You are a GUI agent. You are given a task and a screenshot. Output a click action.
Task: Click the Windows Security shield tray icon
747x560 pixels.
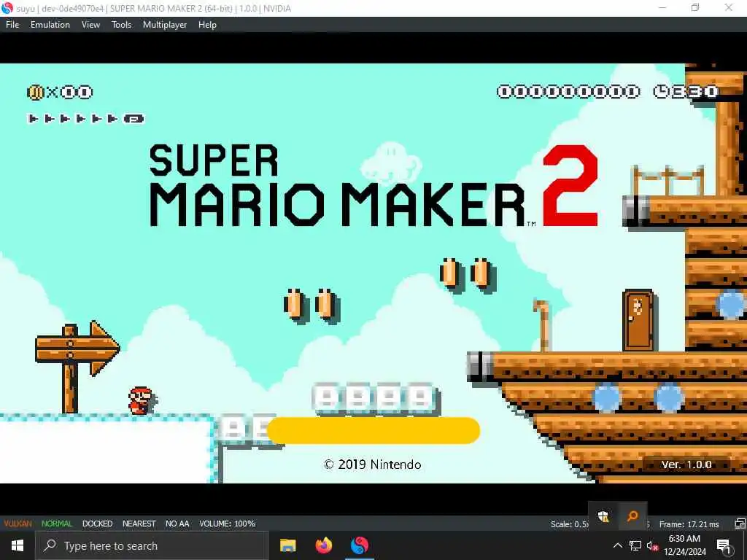(x=603, y=516)
